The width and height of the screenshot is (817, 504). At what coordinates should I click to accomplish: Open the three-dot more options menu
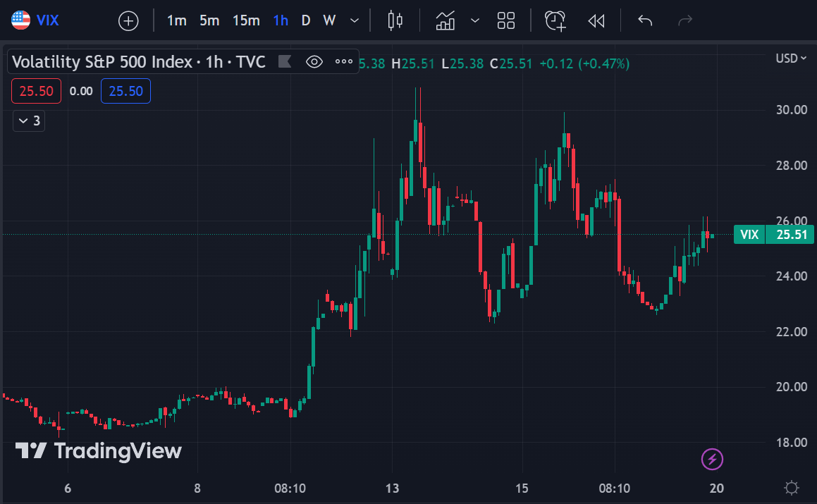(344, 61)
